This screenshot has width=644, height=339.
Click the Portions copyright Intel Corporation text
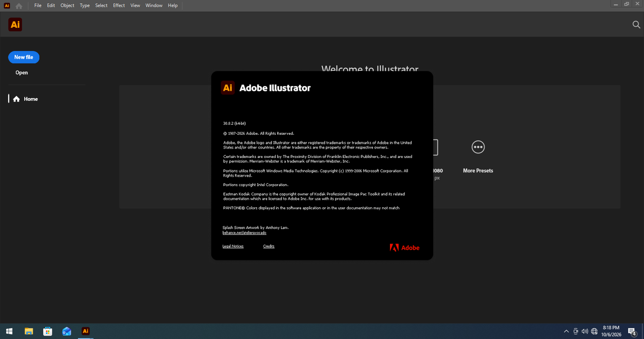point(256,185)
